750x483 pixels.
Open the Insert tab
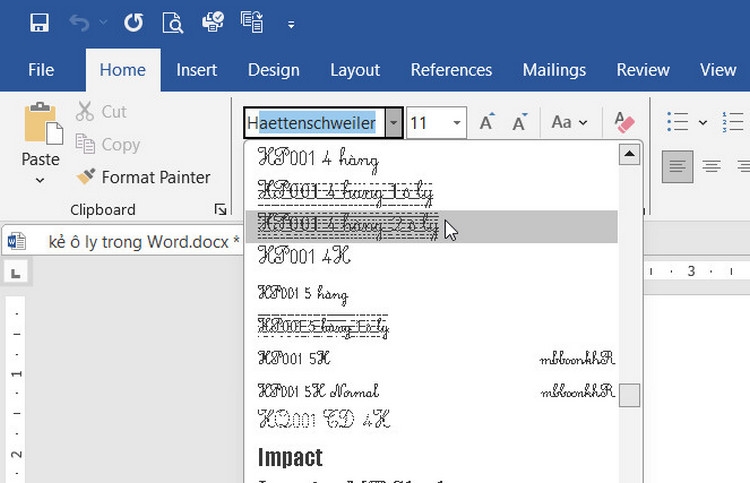click(197, 70)
